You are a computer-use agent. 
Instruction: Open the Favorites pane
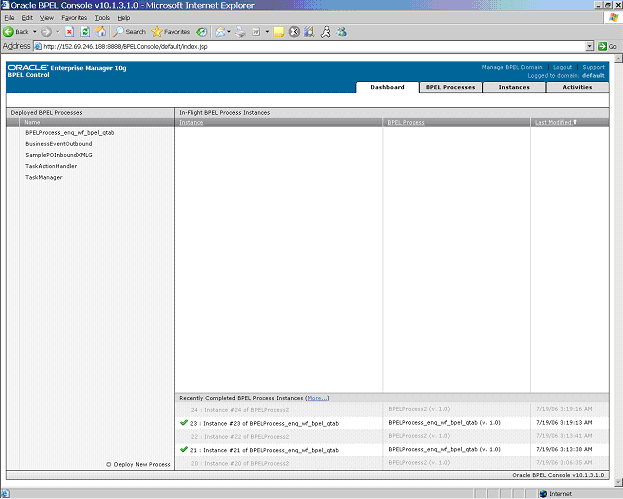point(171,32)
